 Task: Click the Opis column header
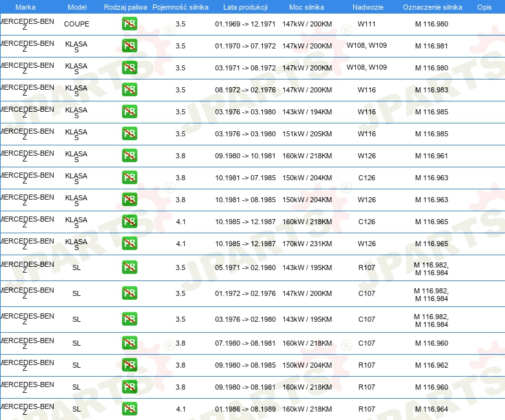click(x=484, y=7)
